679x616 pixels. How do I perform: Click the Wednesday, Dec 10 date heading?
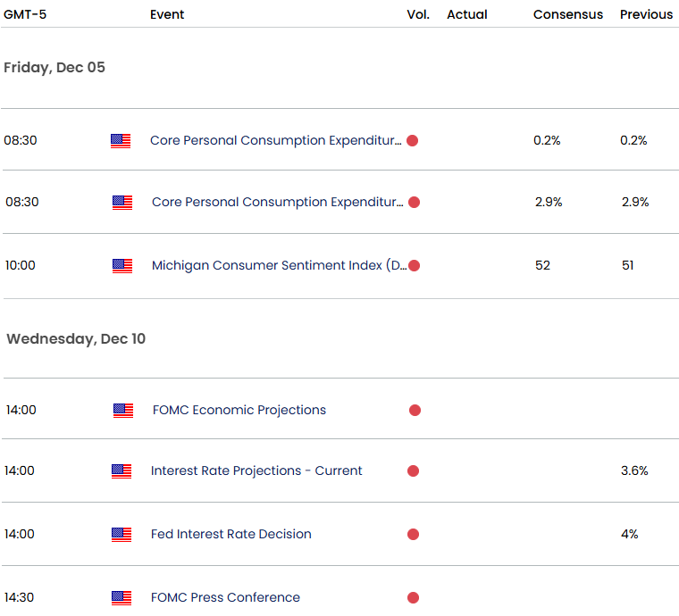(76, 339)
